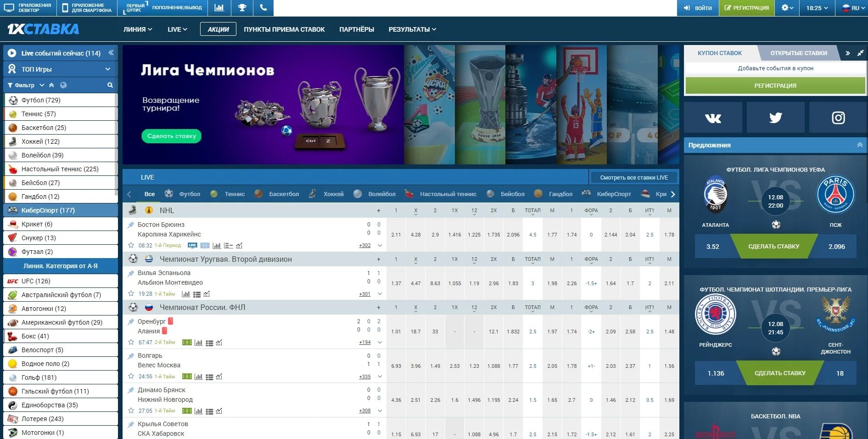Click Сделать ставку on Champions League banner
Viewport: 868px width, 439px height.
click(171, 136)
